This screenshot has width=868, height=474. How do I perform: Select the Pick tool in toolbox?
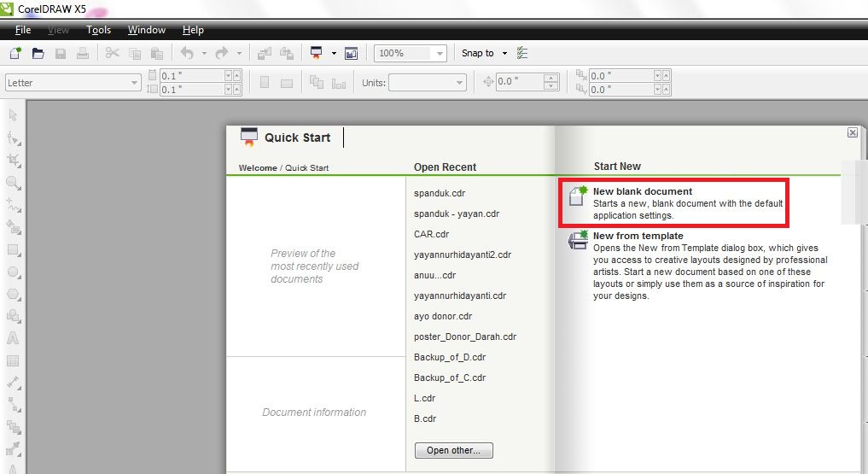click(14, 115)
